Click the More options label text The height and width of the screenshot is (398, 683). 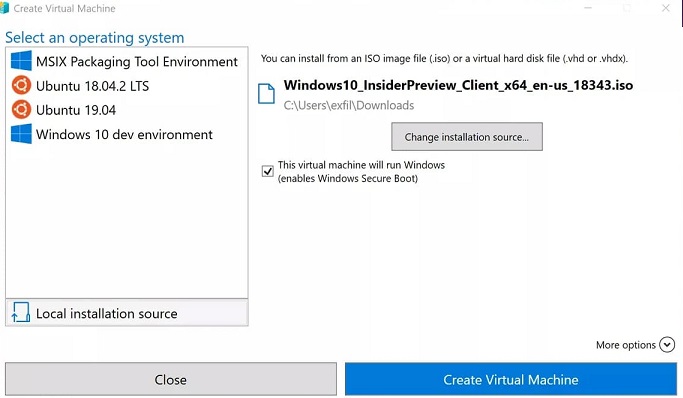pos(626,345)
